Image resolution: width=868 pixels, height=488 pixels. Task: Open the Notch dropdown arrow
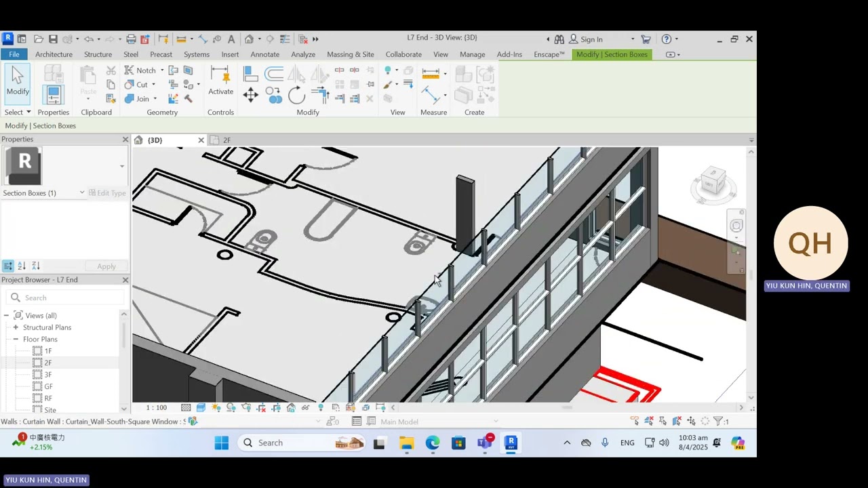click(x=162, y=70)
